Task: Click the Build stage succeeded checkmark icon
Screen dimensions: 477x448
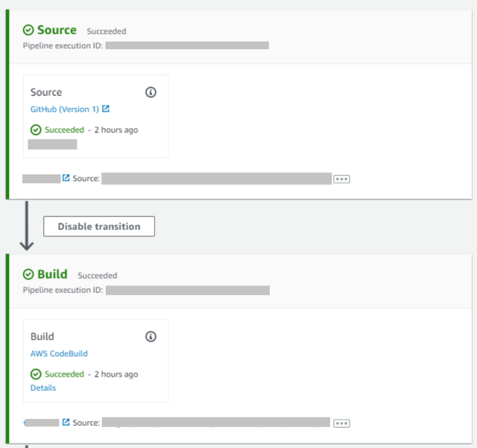Action: tap(28, 274)
